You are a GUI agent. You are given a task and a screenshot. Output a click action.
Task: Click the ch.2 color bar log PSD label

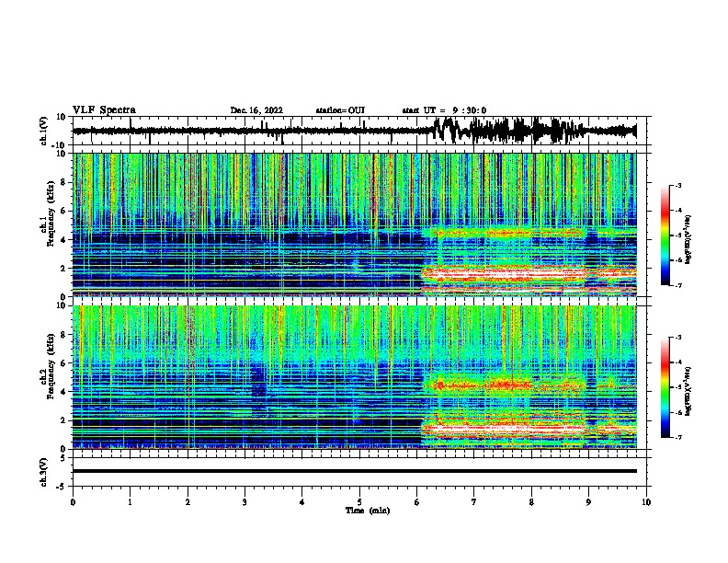(688, 391)
